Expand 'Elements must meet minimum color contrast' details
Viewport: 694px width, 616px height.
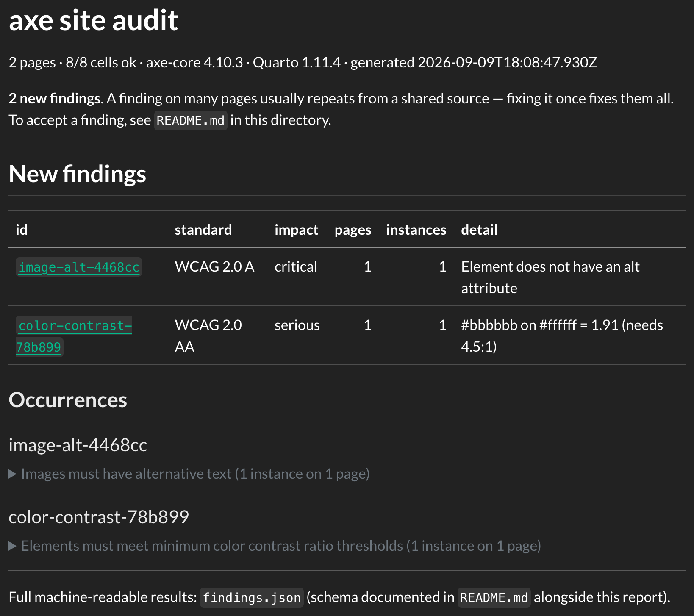pos(275,546)
